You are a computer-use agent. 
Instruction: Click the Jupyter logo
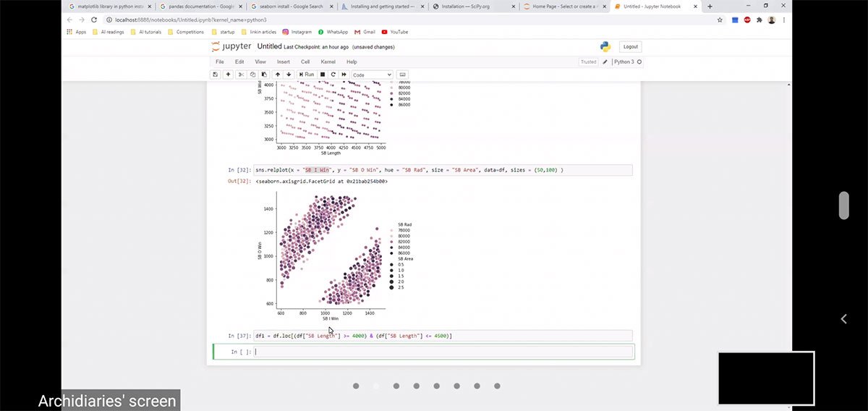[x=231, y=47]
